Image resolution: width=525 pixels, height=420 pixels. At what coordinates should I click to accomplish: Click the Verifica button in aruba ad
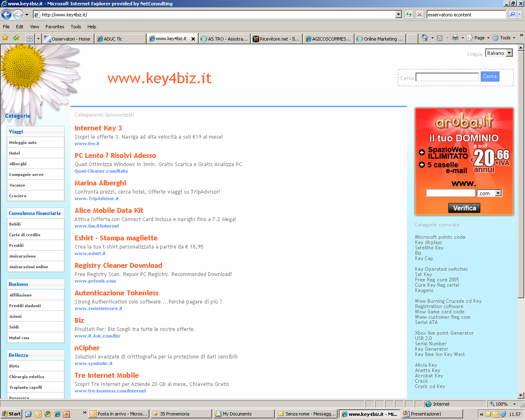[464, 208]
